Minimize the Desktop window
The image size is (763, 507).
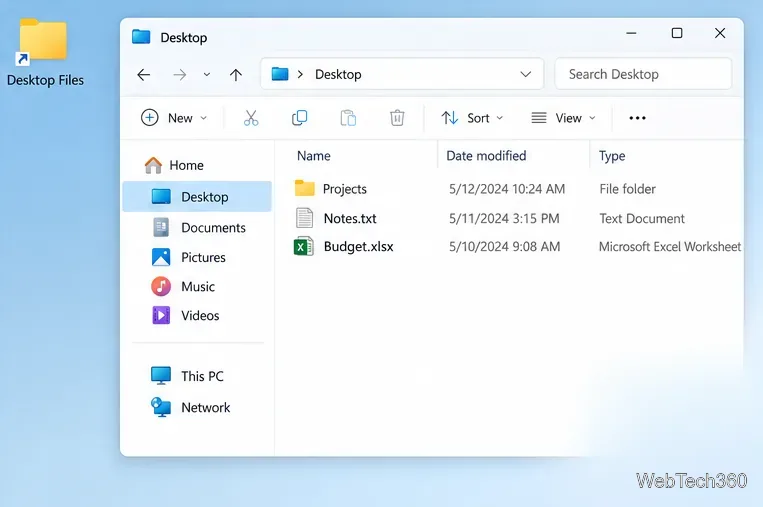[631, 33]
